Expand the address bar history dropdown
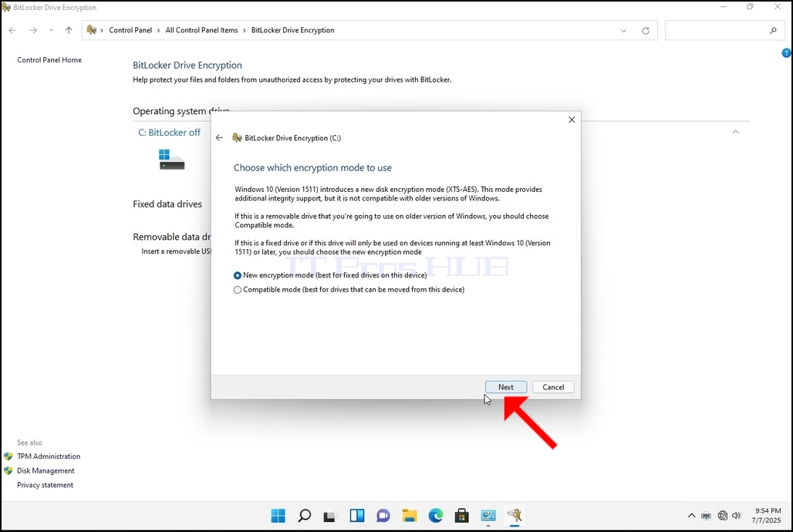This screenshot has width=793, height=532. coord(623,30)
